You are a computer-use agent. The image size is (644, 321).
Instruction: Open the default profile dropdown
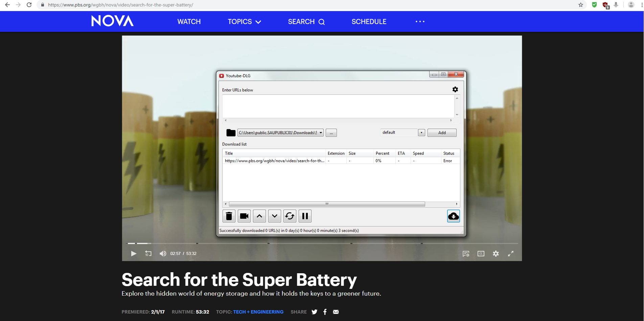(x=421, y=132)
